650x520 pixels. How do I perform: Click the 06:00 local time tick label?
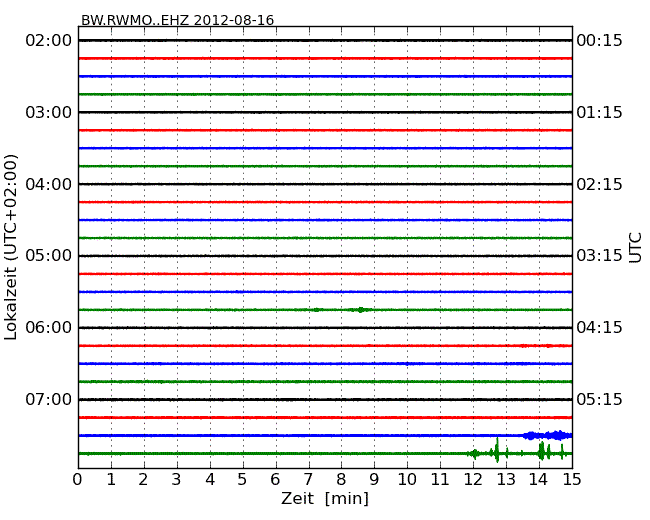tap(49, 328)
